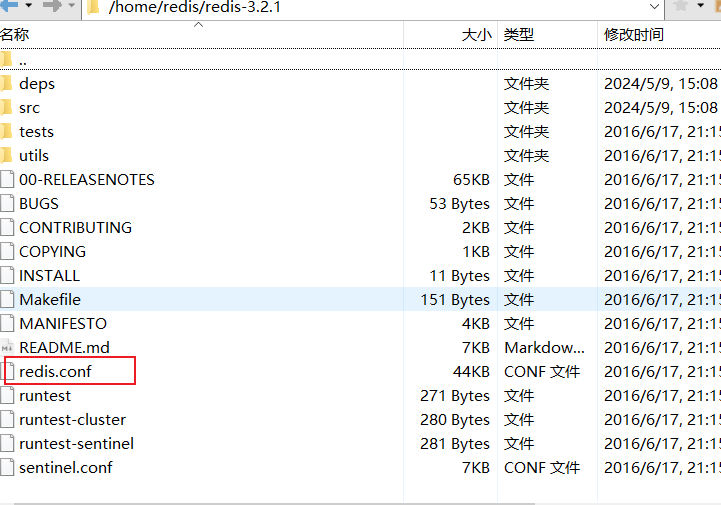Select the Makefile entry

point(50,300)
